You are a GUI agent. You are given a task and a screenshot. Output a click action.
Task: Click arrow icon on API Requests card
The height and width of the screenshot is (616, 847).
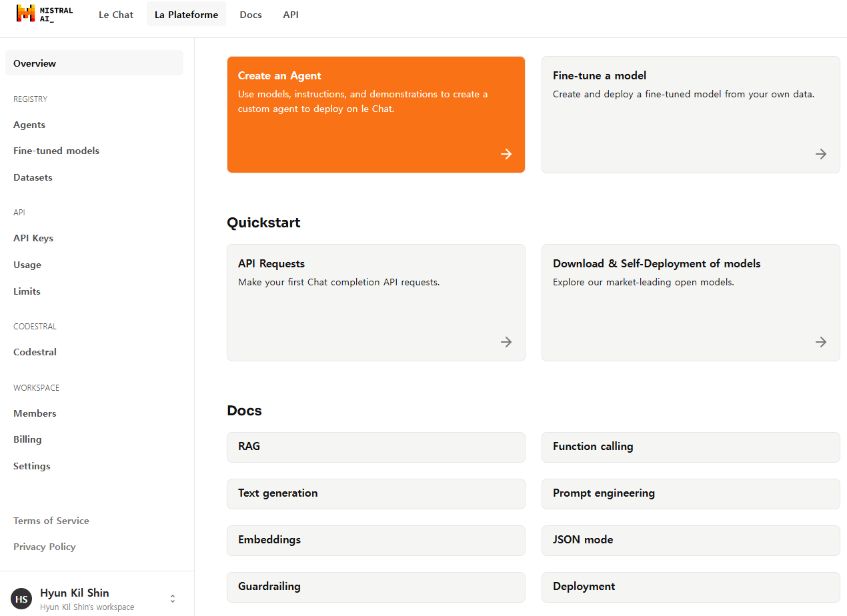pyautogui.click(x=506, y=342)
